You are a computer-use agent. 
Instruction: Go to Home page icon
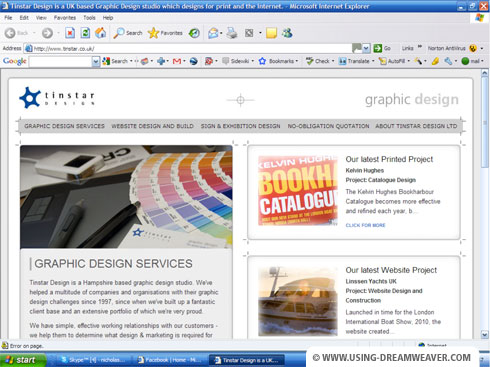click(100, 33)
